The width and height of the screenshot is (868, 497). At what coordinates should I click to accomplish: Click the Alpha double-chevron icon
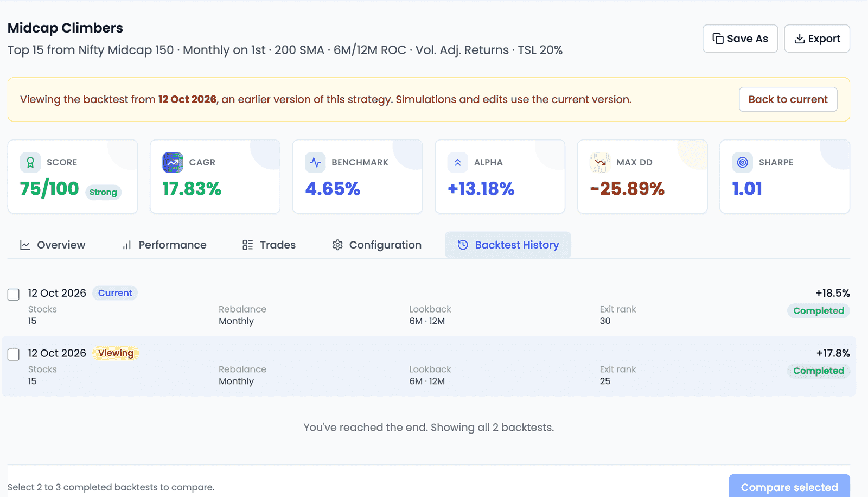pyautogui.click(x=458, y=162)
